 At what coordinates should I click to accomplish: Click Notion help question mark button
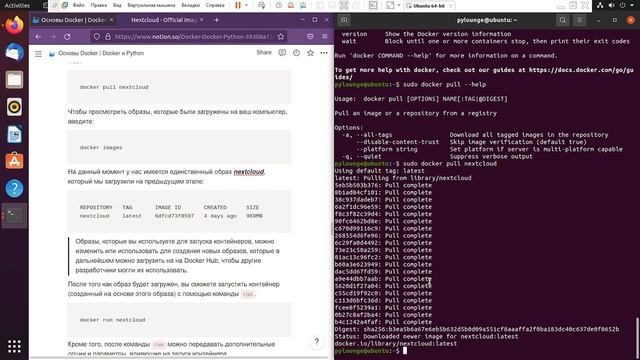point(317,342)
